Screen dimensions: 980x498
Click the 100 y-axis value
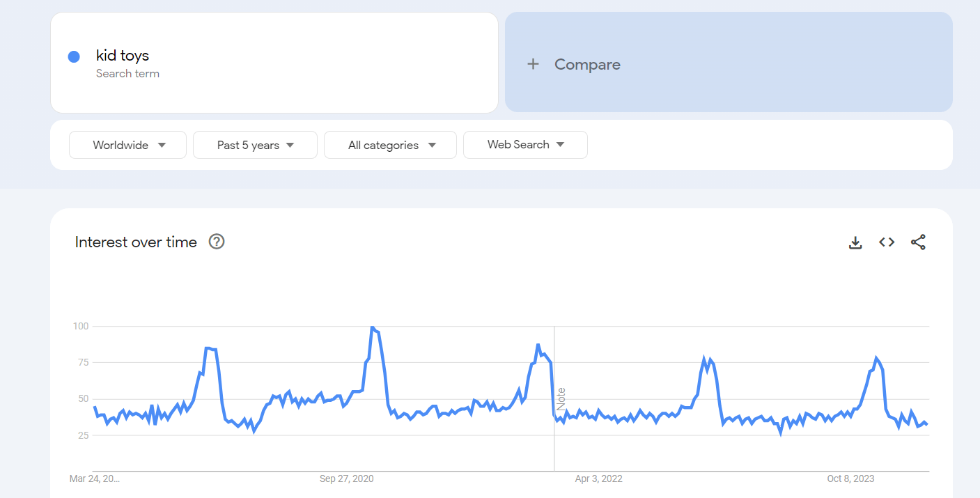[81, 326]
